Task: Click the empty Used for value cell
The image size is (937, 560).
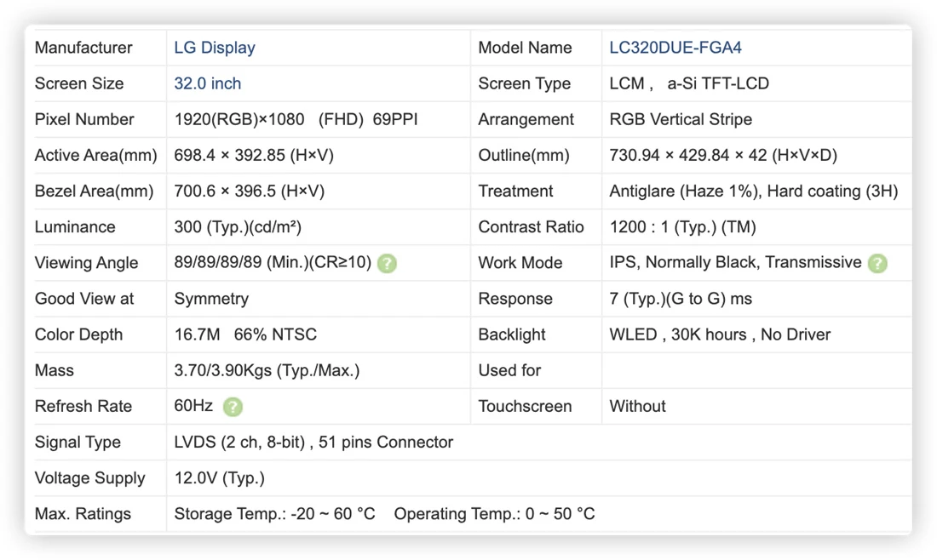Action: pyautogui.click(x=756, y=370)
